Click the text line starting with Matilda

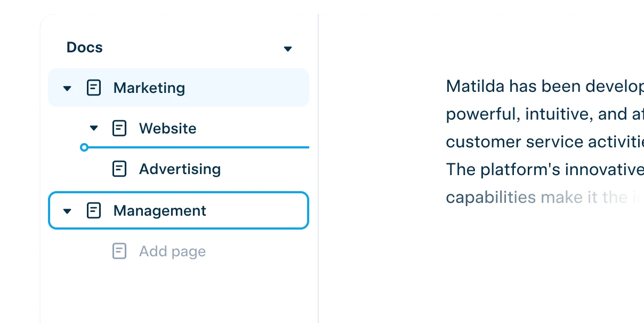pyautogui.click(x=545, y=85)
